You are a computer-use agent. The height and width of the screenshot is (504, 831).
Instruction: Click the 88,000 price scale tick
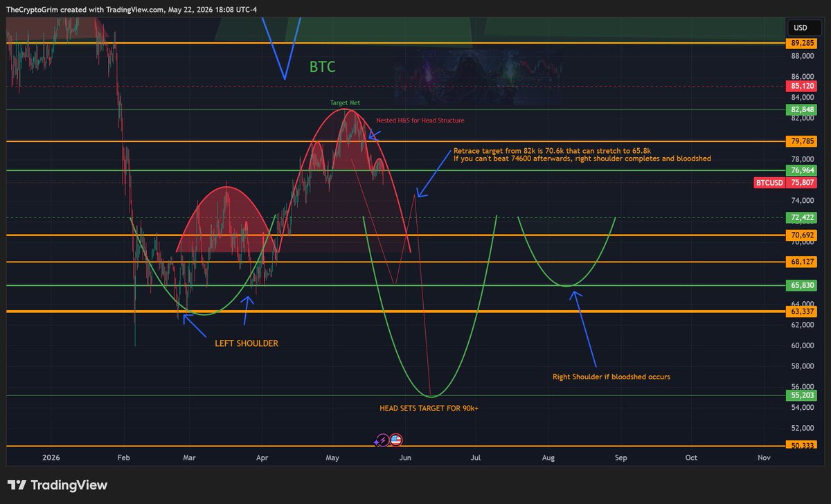point(802,56)
